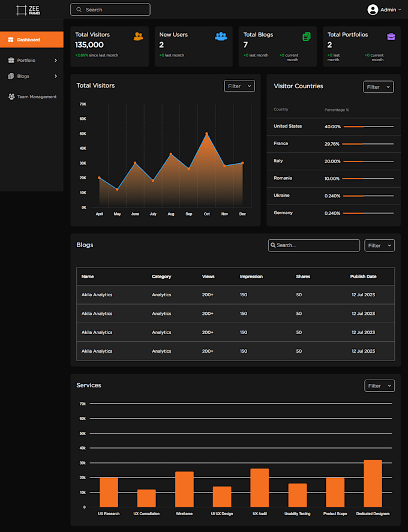Click the Aug data point on visitors chart
408x532 pixels.
coord(171,154)
